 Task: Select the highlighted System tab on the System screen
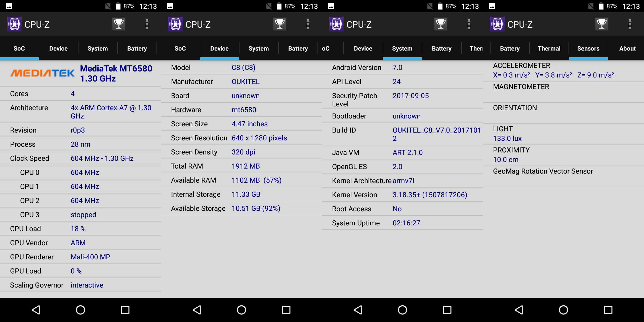[x=402, y=49]
